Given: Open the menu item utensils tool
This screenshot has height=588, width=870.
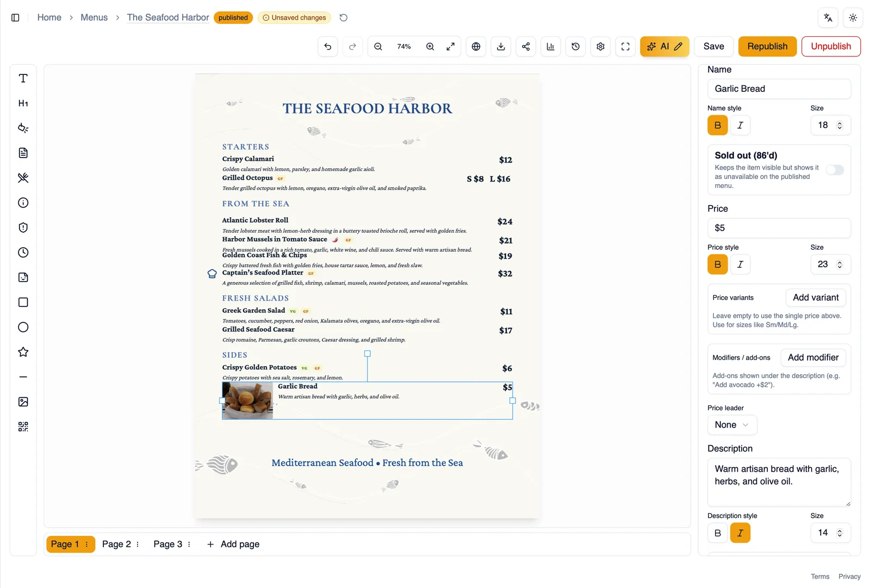Looking at the screenshot, I should [x=23, y=178].
